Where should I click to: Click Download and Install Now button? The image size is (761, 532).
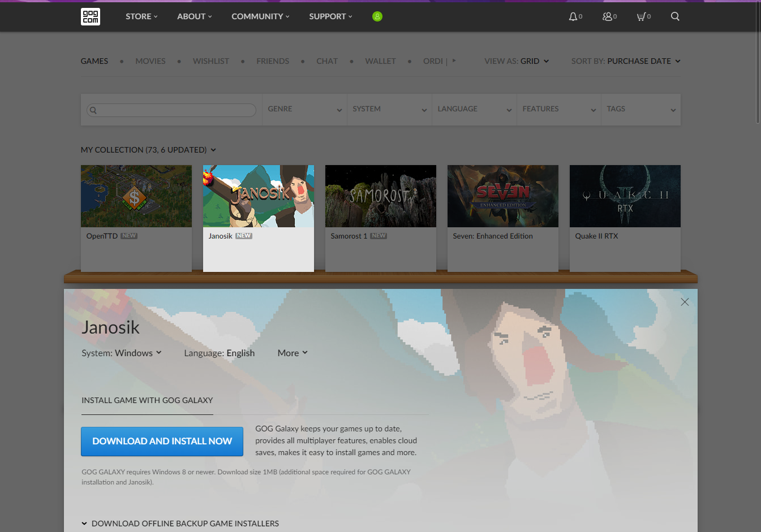[162, 442]
